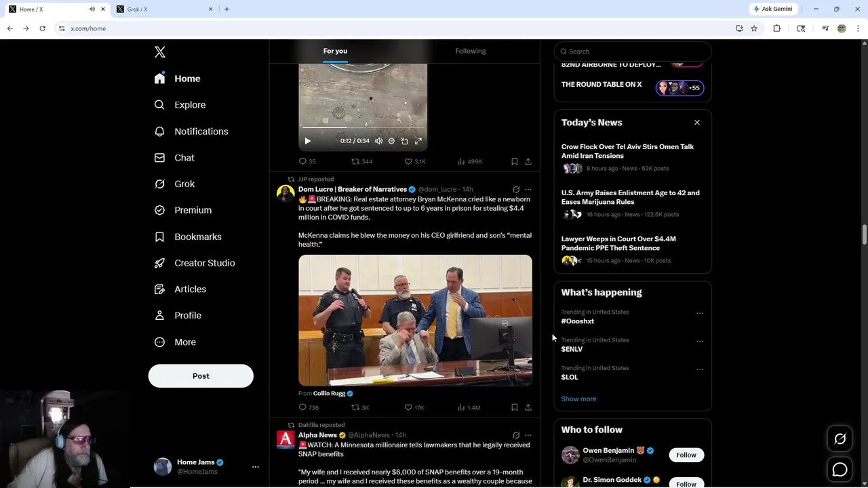Follow Owen Benjamin

point(686,455)
